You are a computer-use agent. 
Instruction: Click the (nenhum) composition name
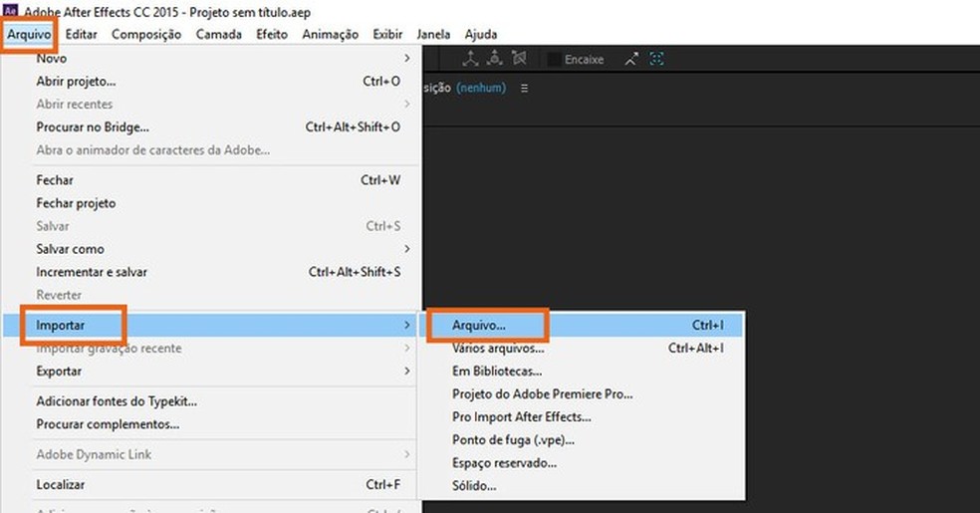481,88
